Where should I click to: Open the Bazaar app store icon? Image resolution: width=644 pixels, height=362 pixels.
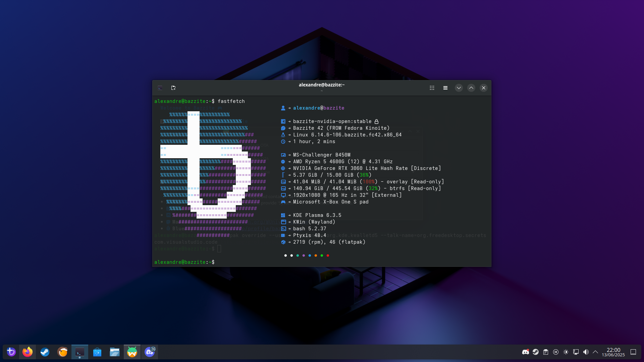[x=97, y=352]
